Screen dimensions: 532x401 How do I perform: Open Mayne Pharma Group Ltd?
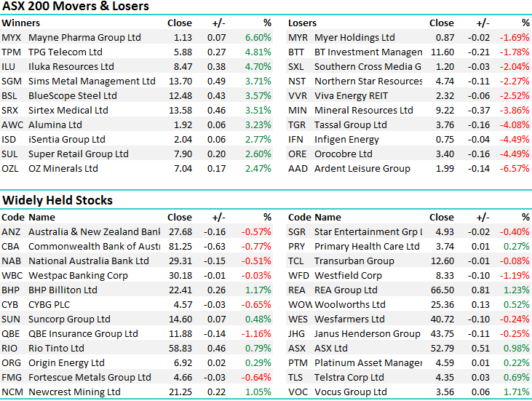[x=84, y=37]
